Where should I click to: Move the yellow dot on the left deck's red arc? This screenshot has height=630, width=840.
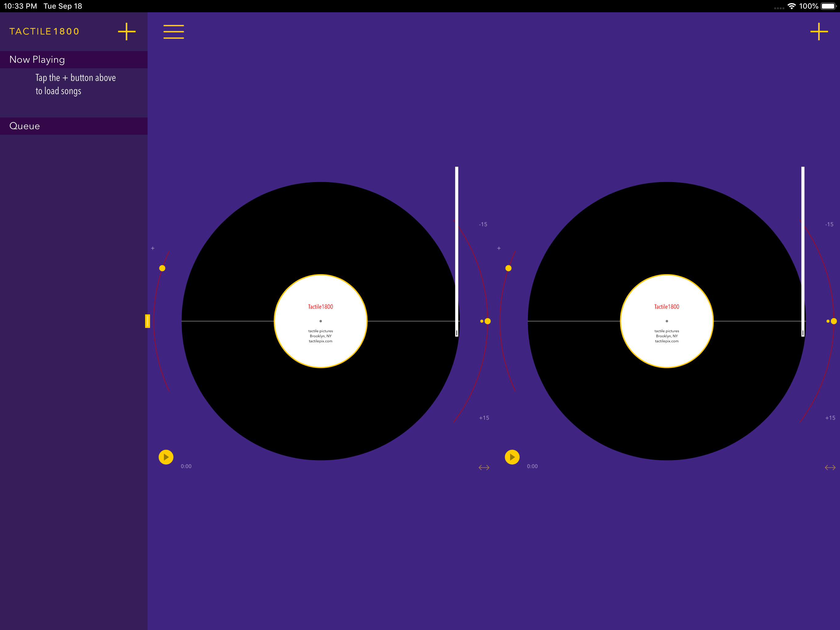pyautogui.click(x=163, y=268)
